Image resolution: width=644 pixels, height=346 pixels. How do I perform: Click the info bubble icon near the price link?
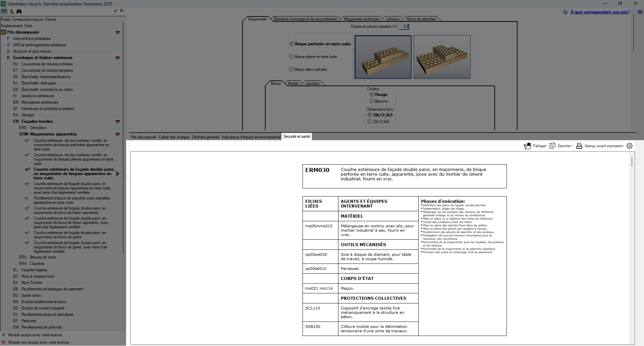coord(566,12)
